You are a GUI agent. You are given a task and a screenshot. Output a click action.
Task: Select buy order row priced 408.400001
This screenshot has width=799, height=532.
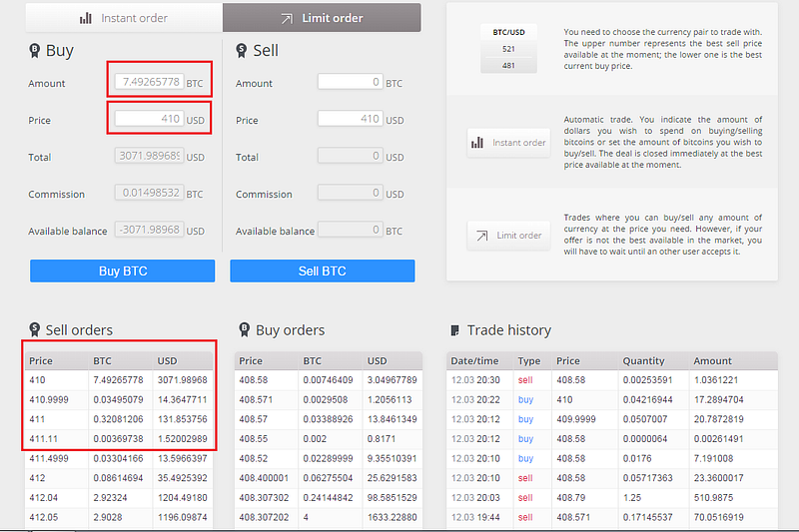(x=329, y=478)
